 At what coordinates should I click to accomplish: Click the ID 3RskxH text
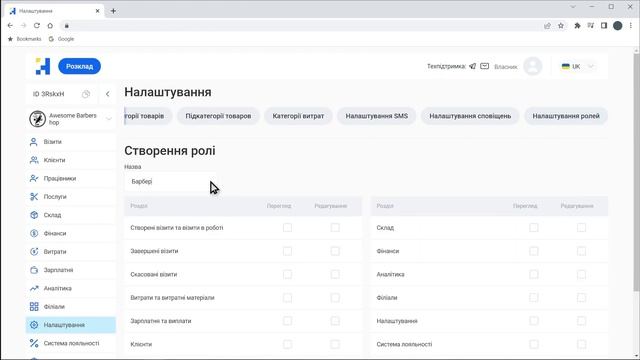(49, 94)
